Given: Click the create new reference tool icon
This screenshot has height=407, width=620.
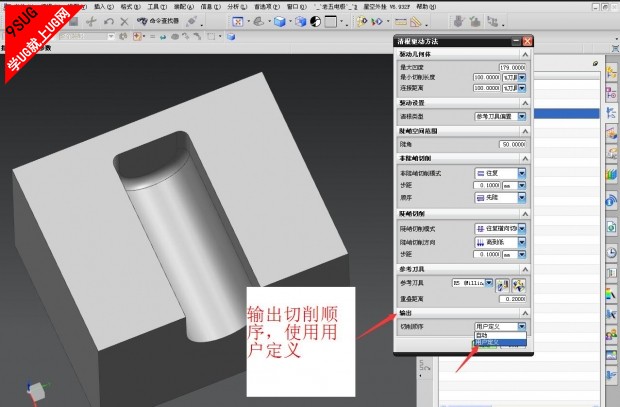Looking at the screenshot, I should [503, 285].
